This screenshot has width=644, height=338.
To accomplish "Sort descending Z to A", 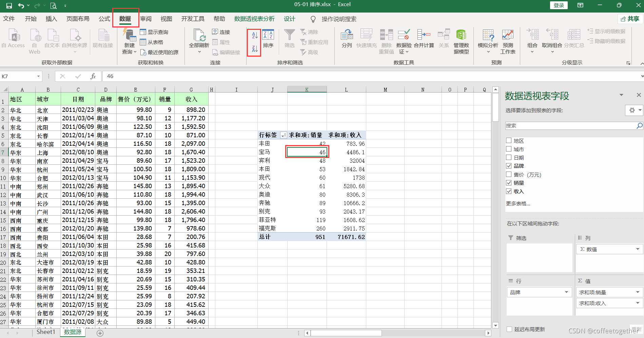I will tap(255, 49).
